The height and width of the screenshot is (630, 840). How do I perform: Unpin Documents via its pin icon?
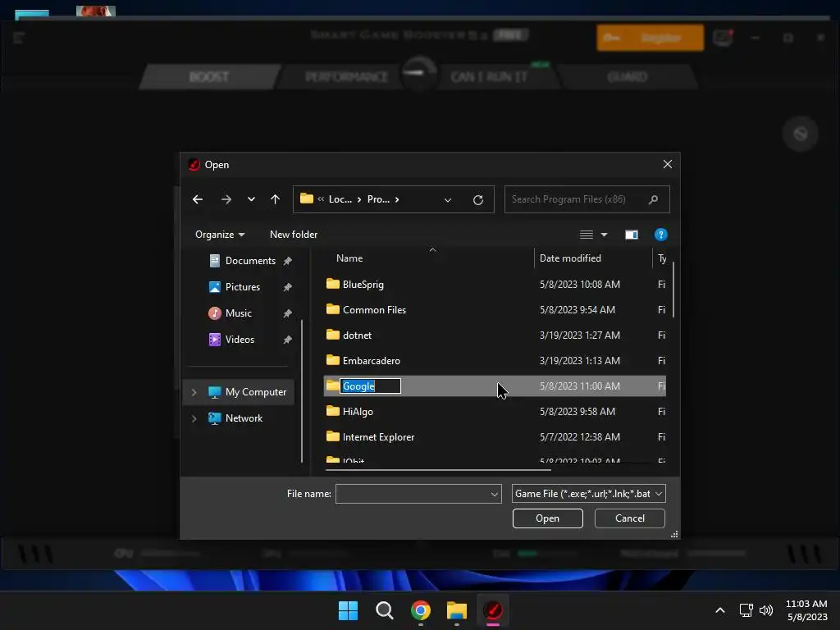[x=288, y=261]
